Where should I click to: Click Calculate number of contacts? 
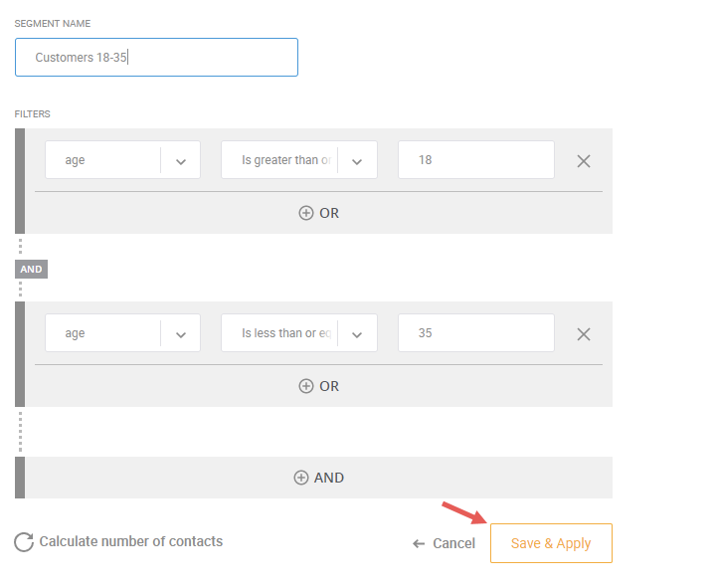click(130, 541)
